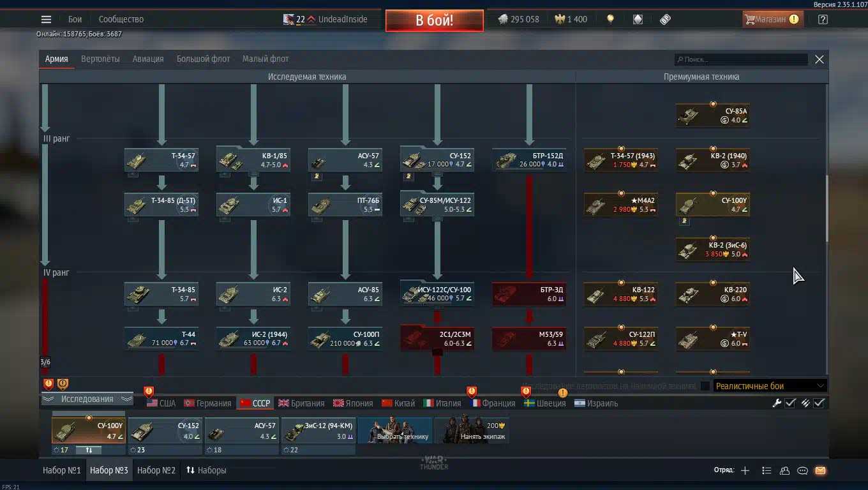Click the red alert badge above США
Viewport: 868px width, 490px height.
pos(149,391)
